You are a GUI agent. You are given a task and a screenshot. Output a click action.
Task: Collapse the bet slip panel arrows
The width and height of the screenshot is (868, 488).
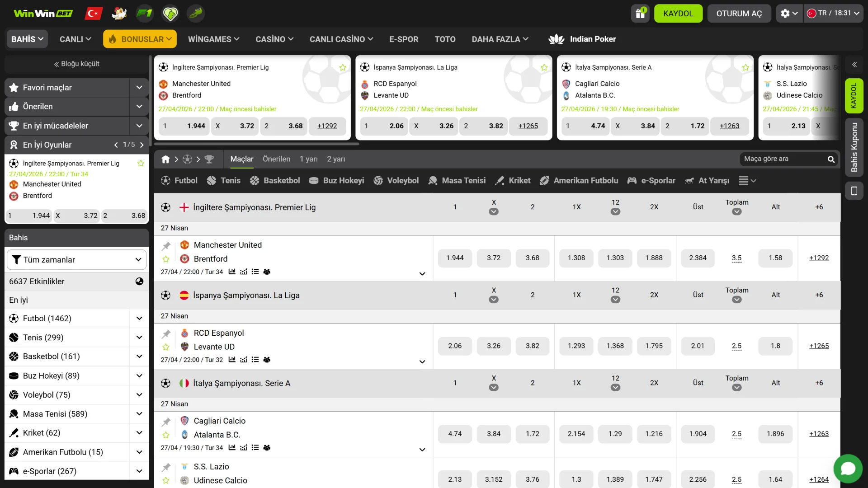click(854, 65)
